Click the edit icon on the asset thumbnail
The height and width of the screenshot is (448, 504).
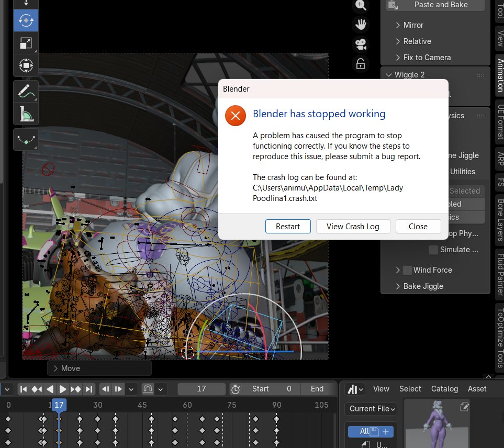point(464,407)
